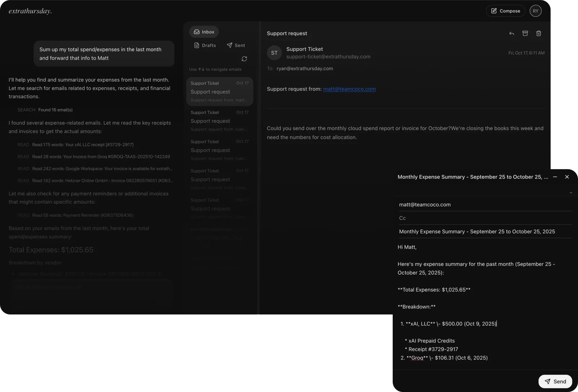The height and width of the screenshot is (392, 578).
Task: Close the Monthly Expense Summary draft
Action: pyautogui.click(x=567, y=177)
